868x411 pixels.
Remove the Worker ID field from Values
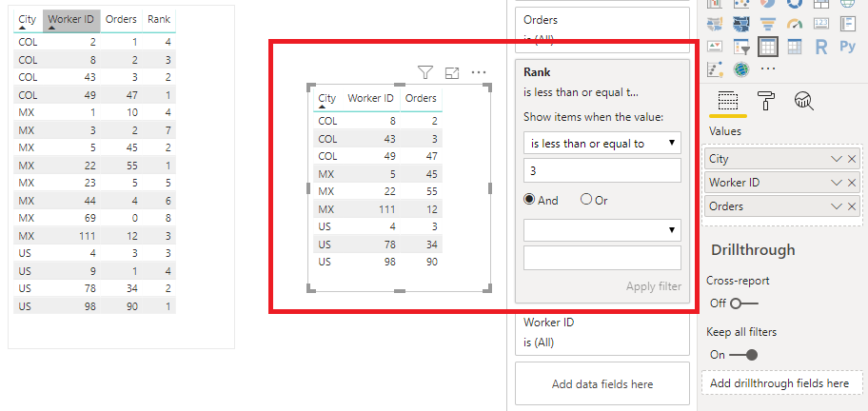[x=852, y=183]
